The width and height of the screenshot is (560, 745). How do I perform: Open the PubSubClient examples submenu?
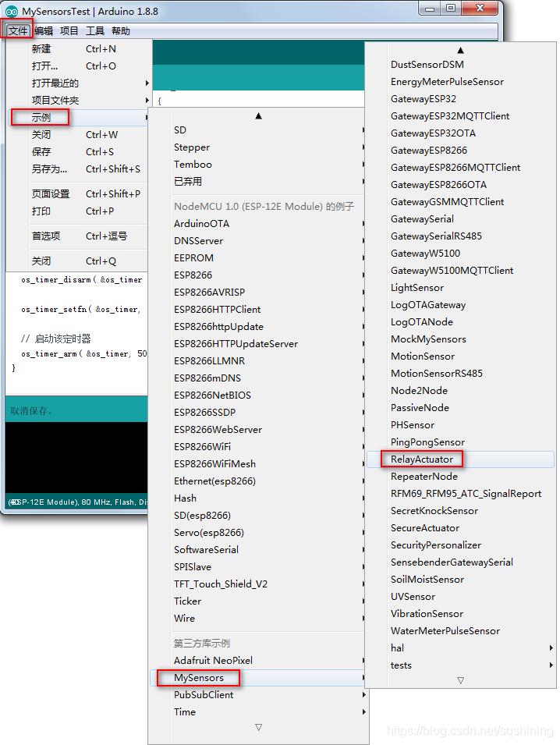coord(258,694)
